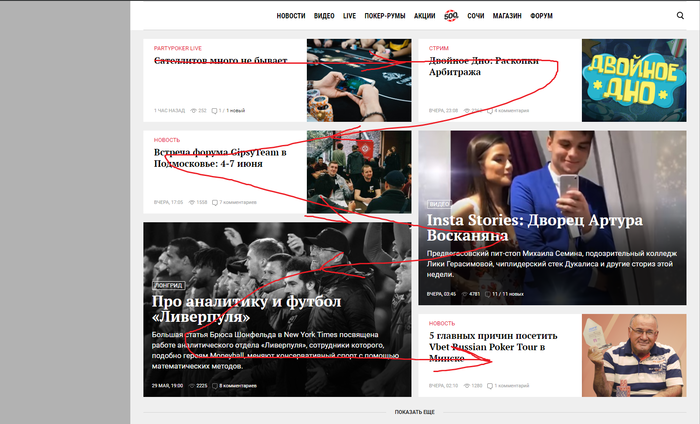Click Liverpool description text Большая статья Брюса Шонфельда
700x424 pixels.
coord(275,350)
